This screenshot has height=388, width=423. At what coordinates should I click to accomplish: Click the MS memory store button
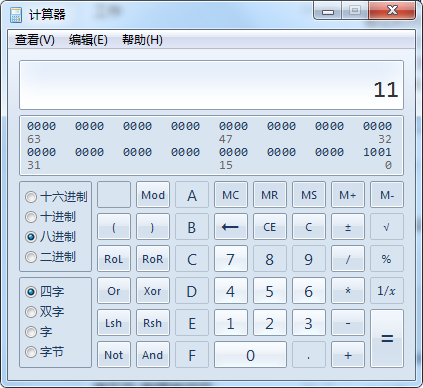tap(309, 195)
